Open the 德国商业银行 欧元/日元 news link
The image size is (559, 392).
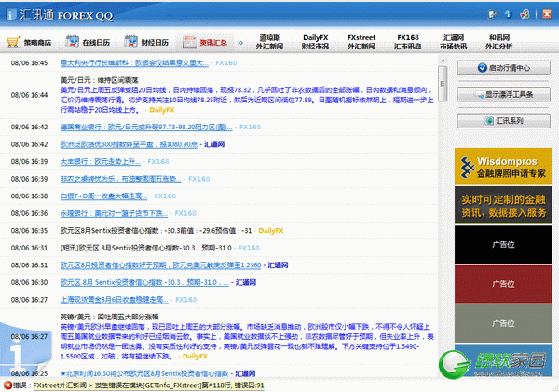[x=146, y=127]
